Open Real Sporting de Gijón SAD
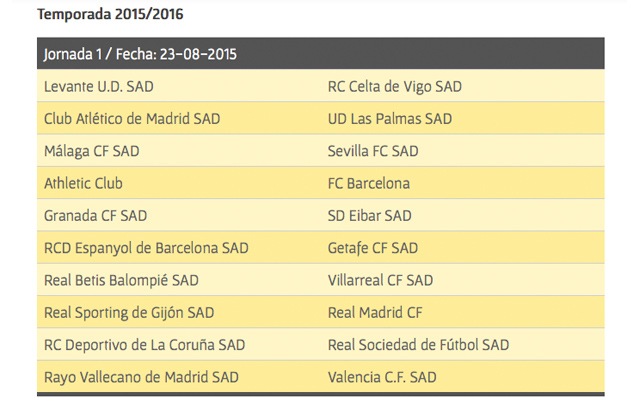This screenshot has height=406, width=640. click(x=130, y=313)
